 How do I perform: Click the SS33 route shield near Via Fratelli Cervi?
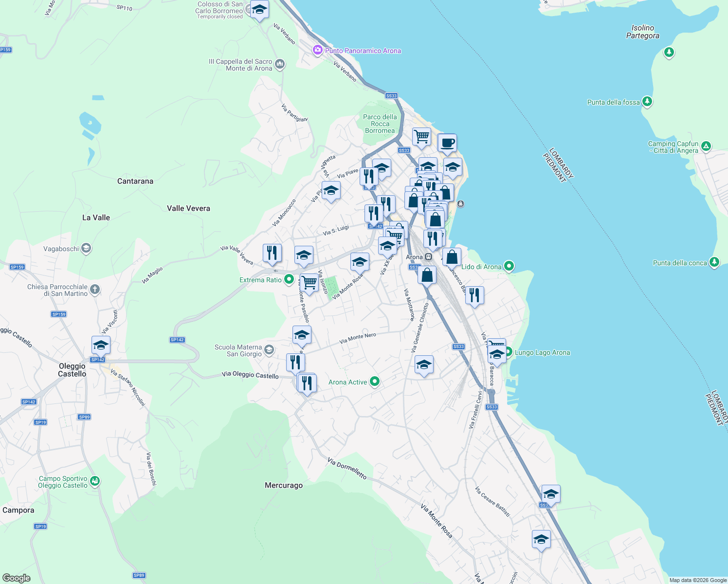[x=491, y=407]
